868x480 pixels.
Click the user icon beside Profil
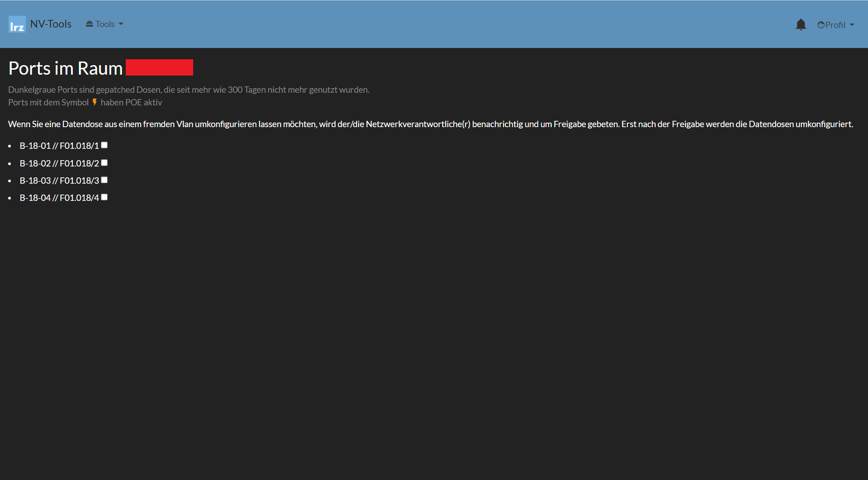tap(821, 25)
